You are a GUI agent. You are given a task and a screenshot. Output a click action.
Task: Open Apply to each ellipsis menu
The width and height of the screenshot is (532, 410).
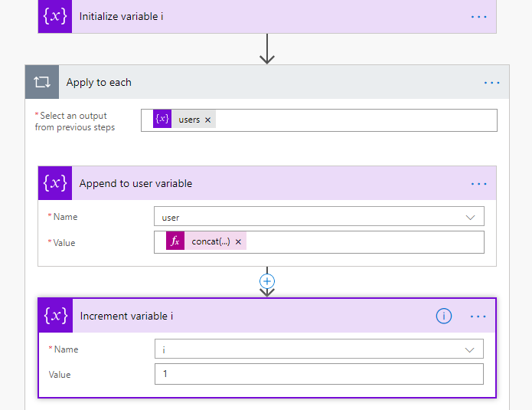491,83
